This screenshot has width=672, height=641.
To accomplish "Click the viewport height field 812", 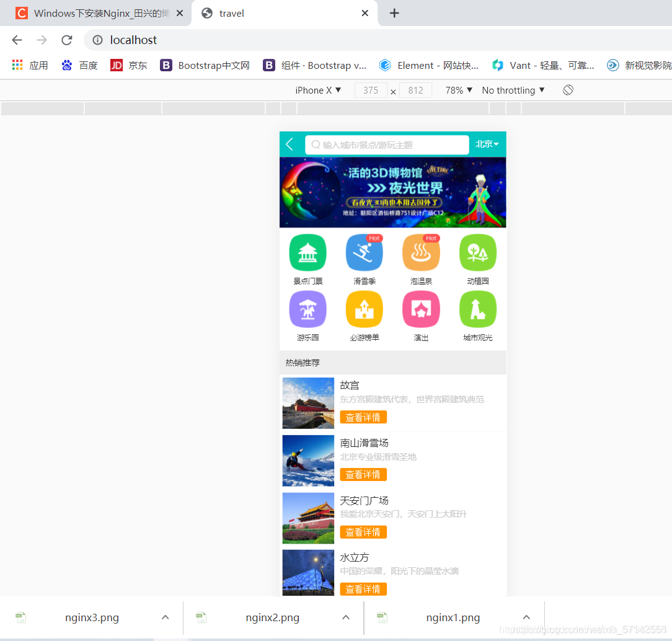I will 416,90.
